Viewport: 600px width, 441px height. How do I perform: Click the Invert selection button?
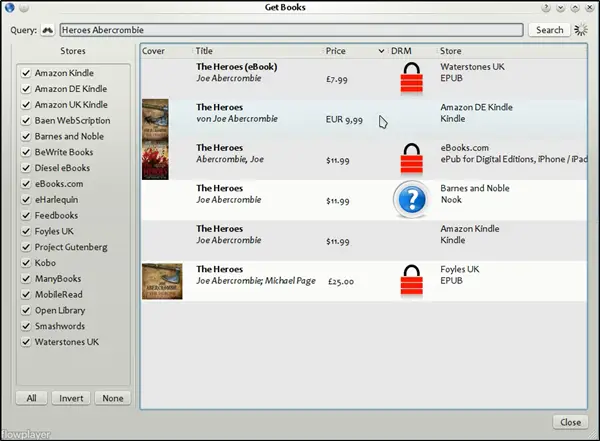point(71,398)
